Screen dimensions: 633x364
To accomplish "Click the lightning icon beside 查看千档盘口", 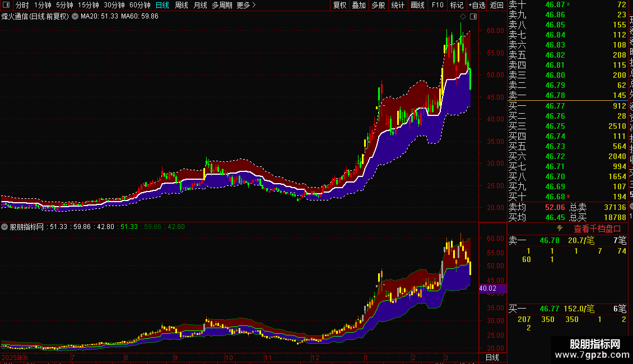I will [560, 228].
